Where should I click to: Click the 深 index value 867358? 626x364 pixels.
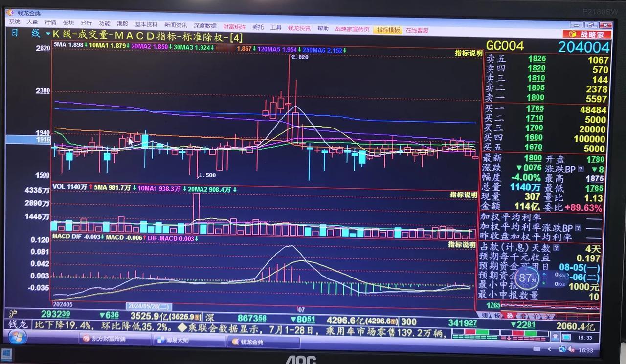252,319
